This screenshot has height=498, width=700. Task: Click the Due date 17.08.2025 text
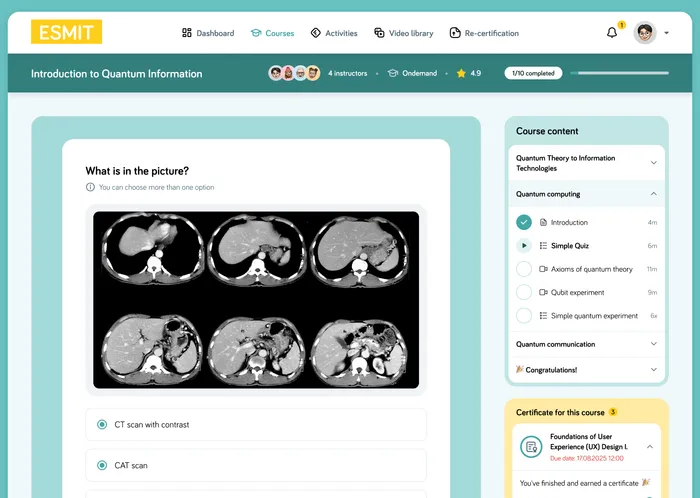pyautogui.click(x=587, y=458)
